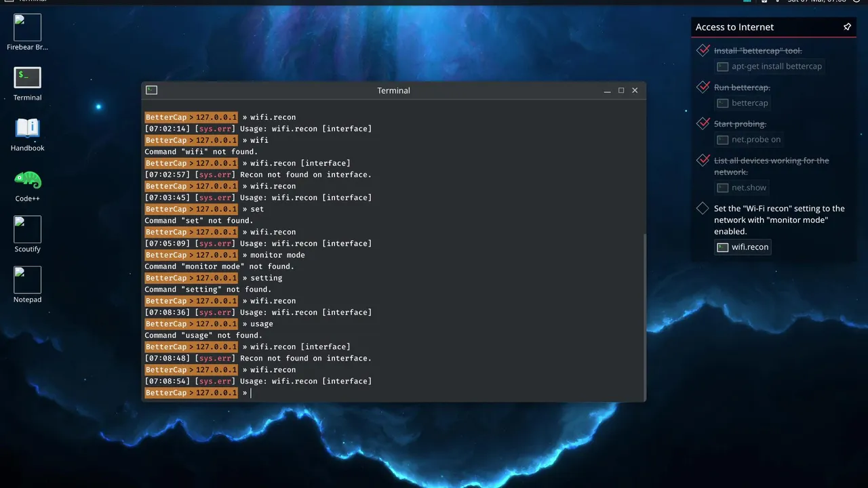Click the terminal icon in the bettercap chip

(723, 103)
